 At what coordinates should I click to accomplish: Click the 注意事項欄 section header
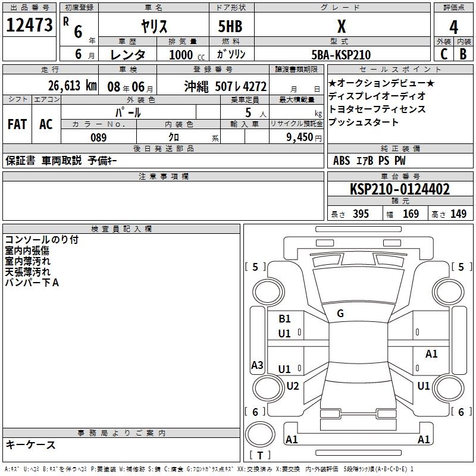[x=163, y=176]
